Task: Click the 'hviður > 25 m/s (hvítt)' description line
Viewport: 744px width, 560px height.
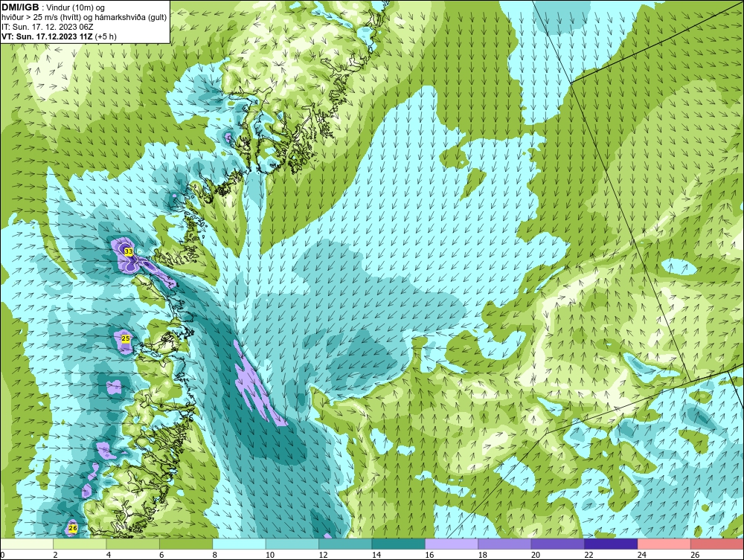Action: 84,17
